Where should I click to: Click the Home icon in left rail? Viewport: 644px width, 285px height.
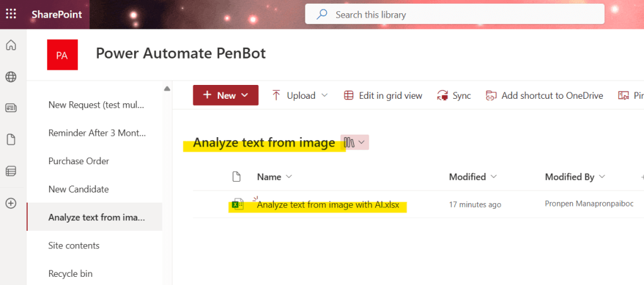(x=11, y=45)
